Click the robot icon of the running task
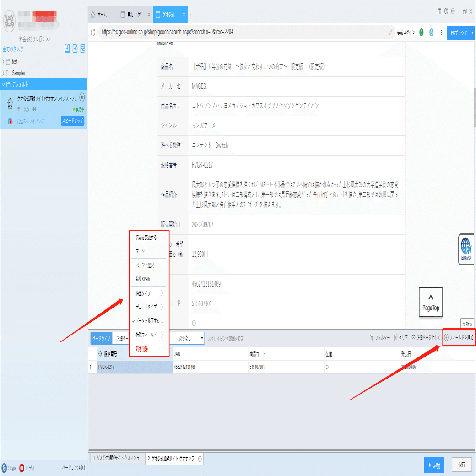Screen dimensions: 476x476 (x=11, y=103)
